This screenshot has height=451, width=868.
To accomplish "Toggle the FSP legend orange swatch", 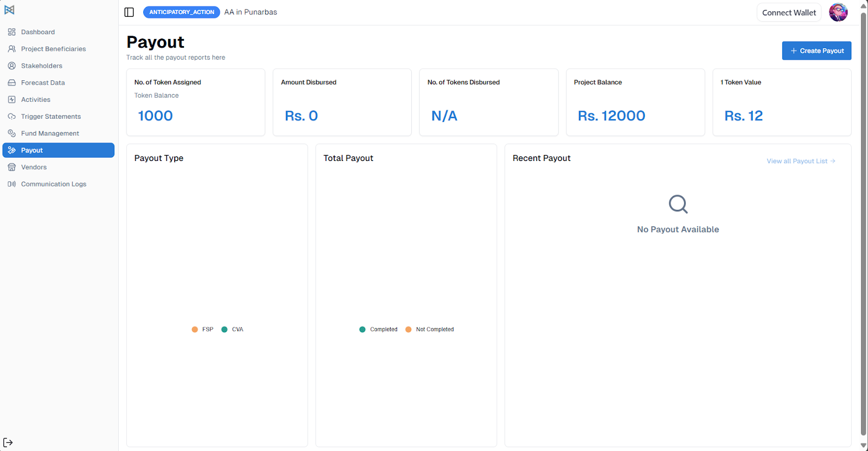I will (x=195, y=329).
